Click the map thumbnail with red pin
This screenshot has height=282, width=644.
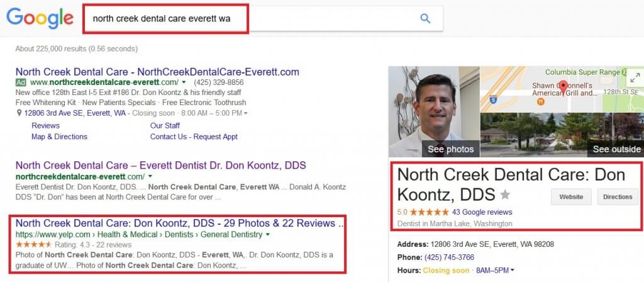[x=562, y=89]
